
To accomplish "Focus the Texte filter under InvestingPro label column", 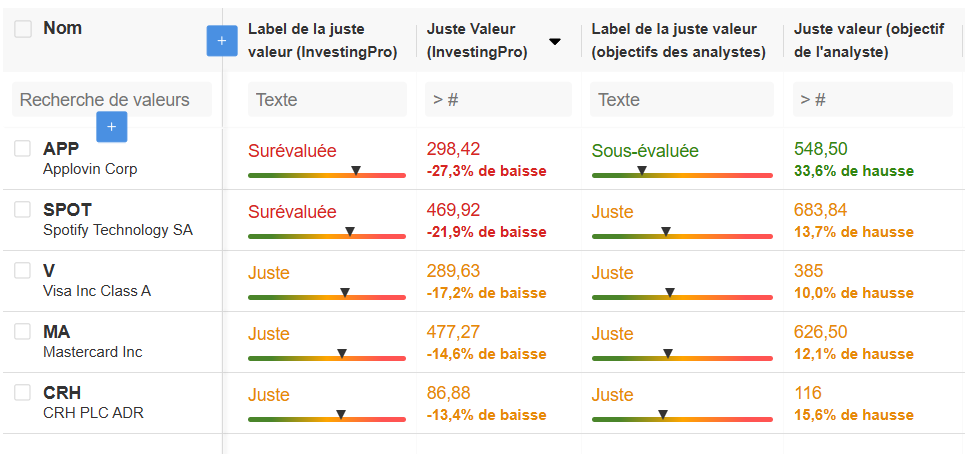I will pyautogui.click(x=327, y=99).
